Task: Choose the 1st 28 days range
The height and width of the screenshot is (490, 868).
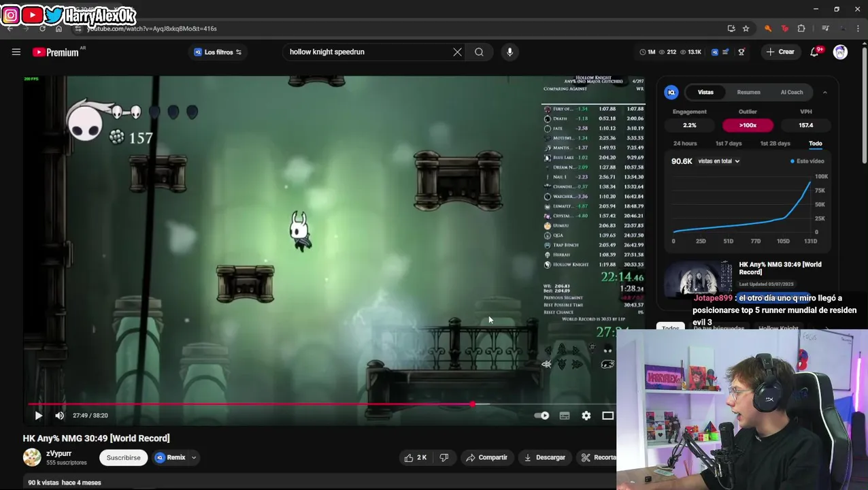Action: click(x=775, y=144)
